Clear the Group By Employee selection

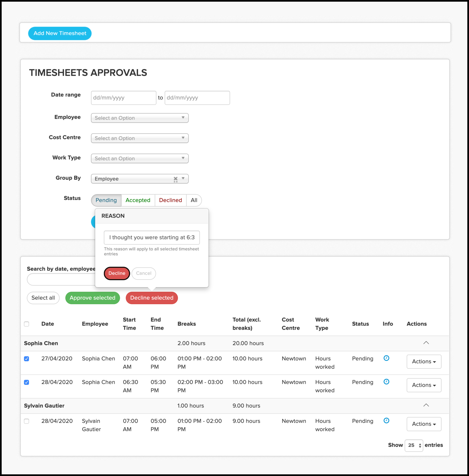click(175, 179)
